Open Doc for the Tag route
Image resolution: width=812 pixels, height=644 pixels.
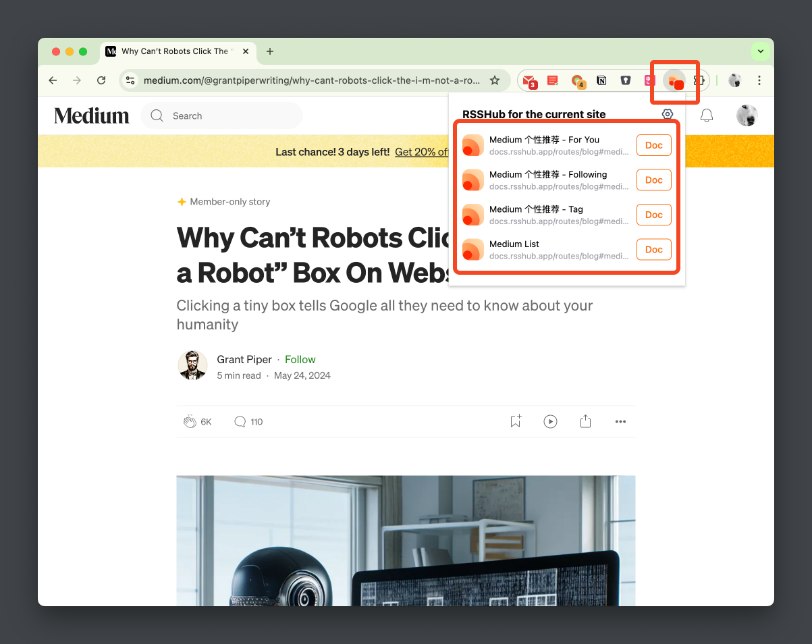click(654, 215)
